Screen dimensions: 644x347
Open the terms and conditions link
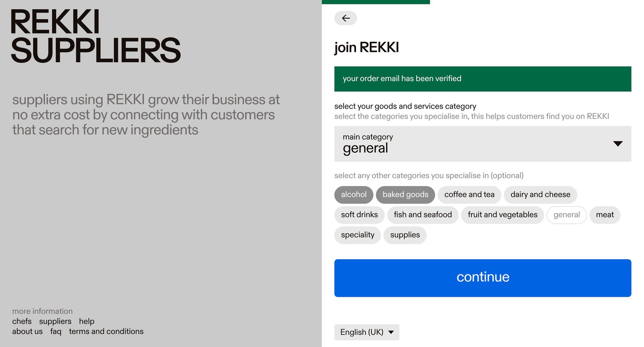(106, 331)
